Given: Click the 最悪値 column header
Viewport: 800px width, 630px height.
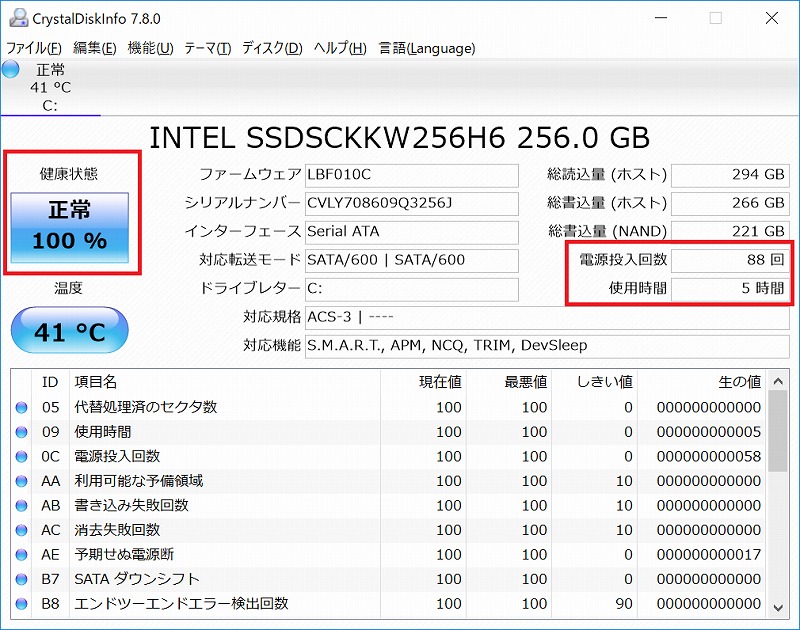Looking at the screenshot, I should [x=509, y=382].
